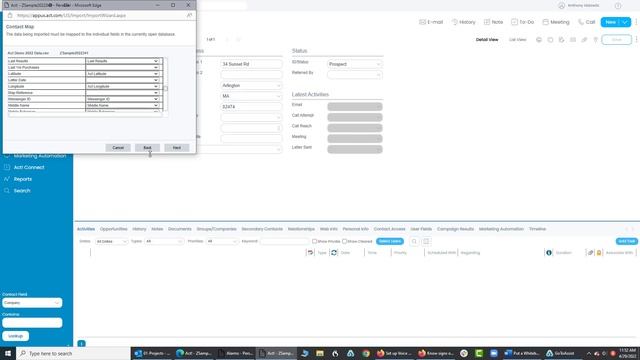Open the help question-mark icon

point(618,6)
